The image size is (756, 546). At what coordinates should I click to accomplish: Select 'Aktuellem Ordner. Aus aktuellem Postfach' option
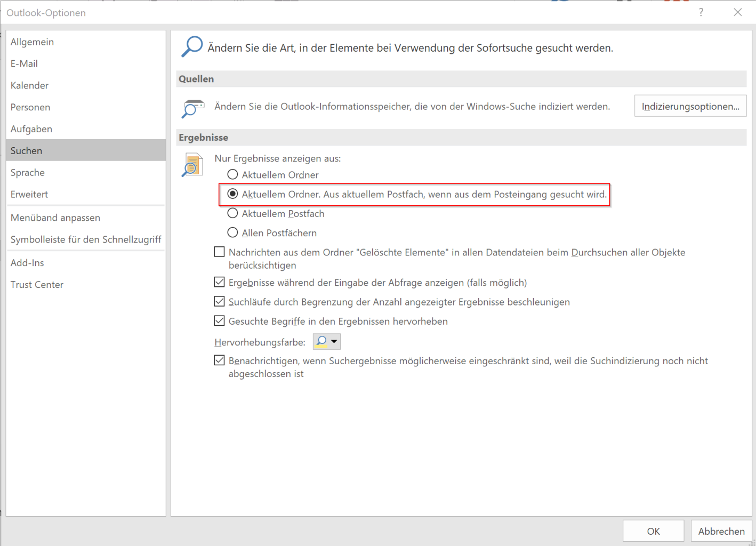[232, 194]
